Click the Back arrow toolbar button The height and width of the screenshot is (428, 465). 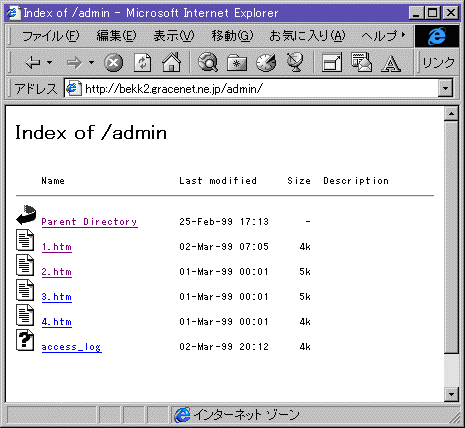click(x=33, y=62)
